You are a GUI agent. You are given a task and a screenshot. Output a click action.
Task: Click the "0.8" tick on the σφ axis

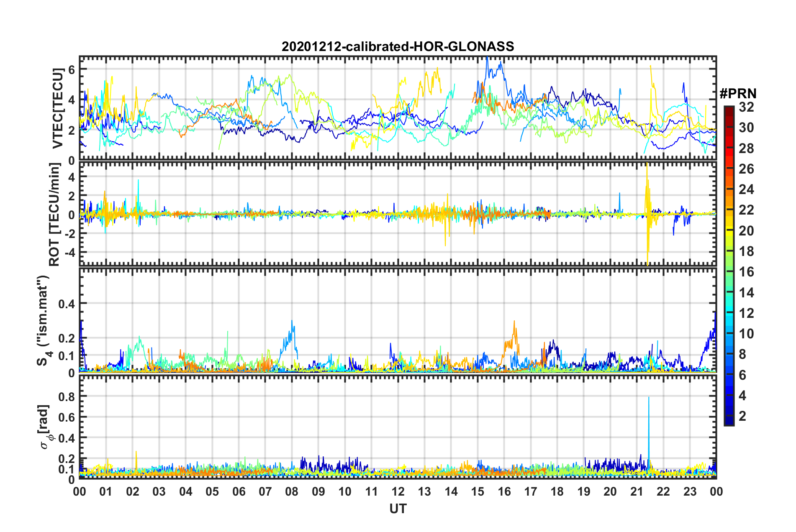tap(67, 396)
